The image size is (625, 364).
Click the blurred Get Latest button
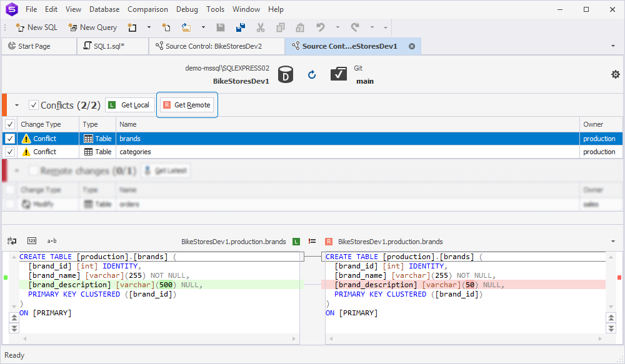coord(166,171)
